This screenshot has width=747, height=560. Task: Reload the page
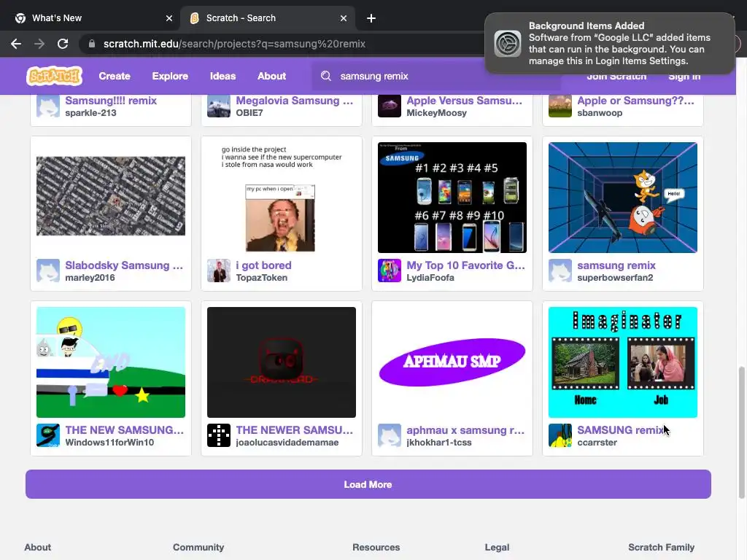click(x=63, y=44)
